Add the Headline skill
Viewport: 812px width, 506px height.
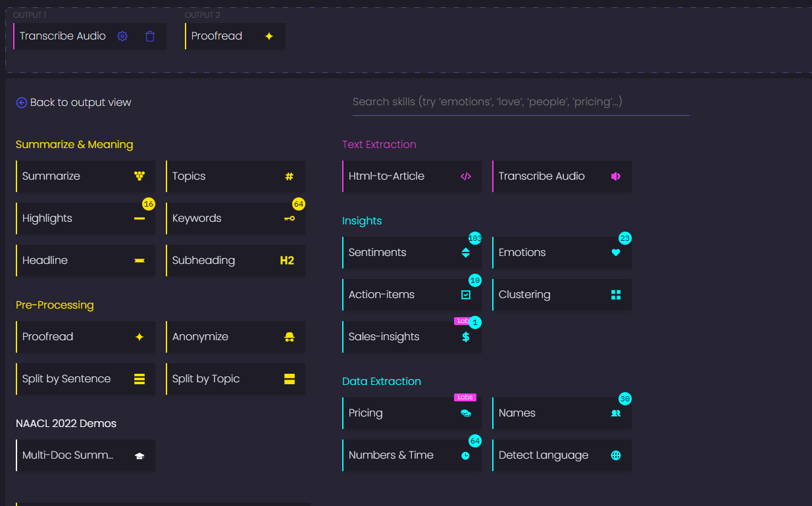[x=86, y=261]
